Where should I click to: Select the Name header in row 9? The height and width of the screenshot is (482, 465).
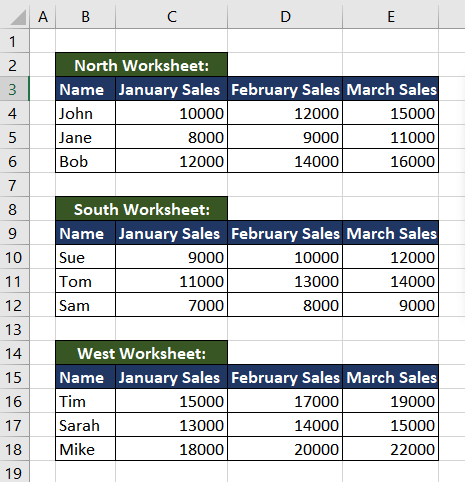pos(86,233)
